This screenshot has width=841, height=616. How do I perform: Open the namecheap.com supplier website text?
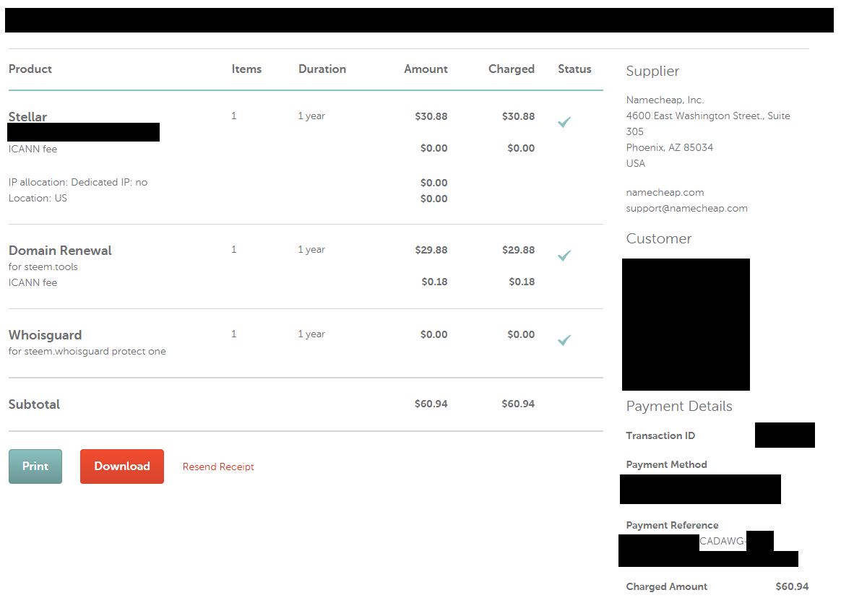665,193
